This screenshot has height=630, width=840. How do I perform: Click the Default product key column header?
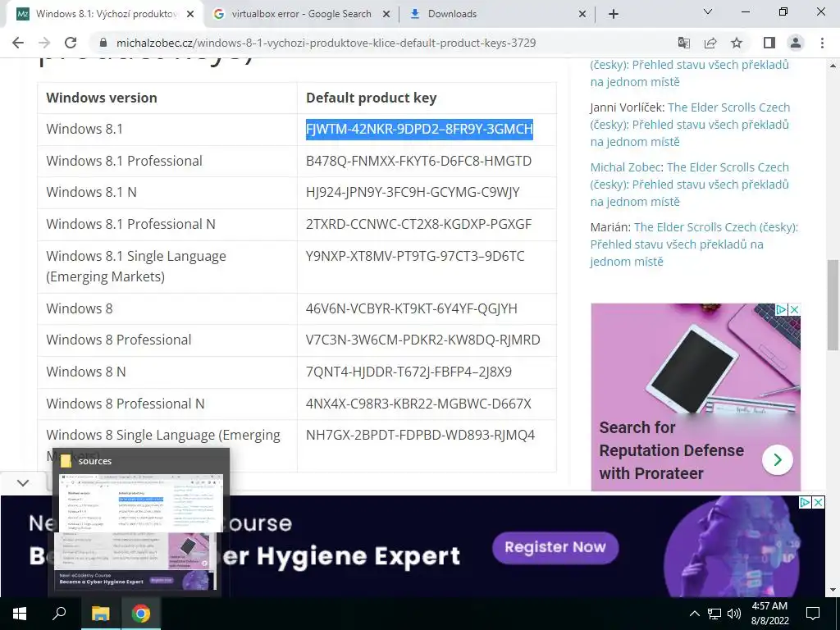372,98
